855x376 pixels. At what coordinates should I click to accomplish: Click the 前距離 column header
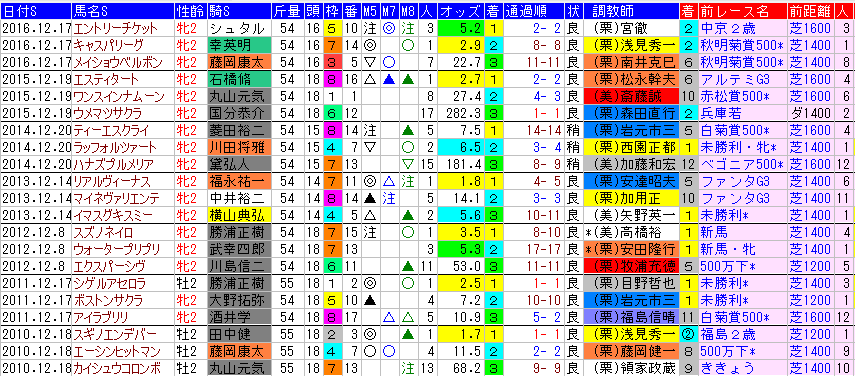pyautogui.click(x=811, y=11)
